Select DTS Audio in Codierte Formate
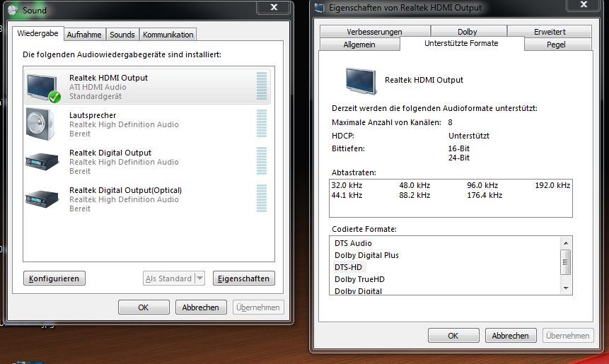 [x=353, y=243]
